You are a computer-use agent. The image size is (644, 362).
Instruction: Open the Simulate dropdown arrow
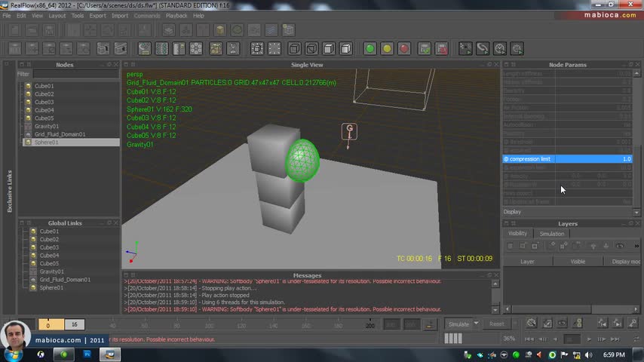pyautogui.click(x=476, y=324)
